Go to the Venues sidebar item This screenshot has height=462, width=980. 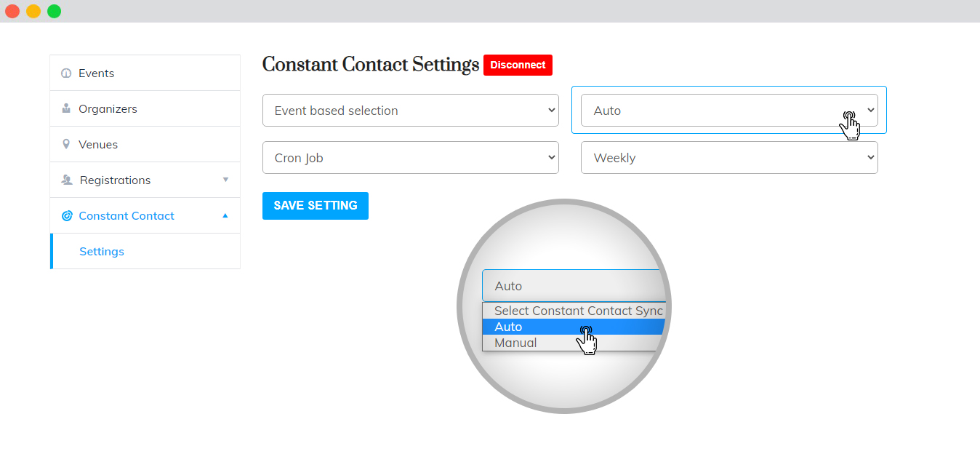(145, 144)
